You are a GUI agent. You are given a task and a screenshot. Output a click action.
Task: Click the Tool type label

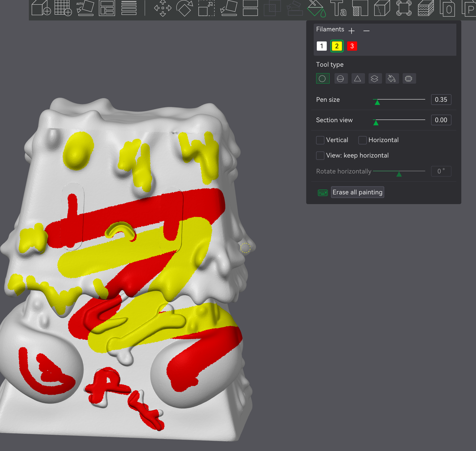330,65
